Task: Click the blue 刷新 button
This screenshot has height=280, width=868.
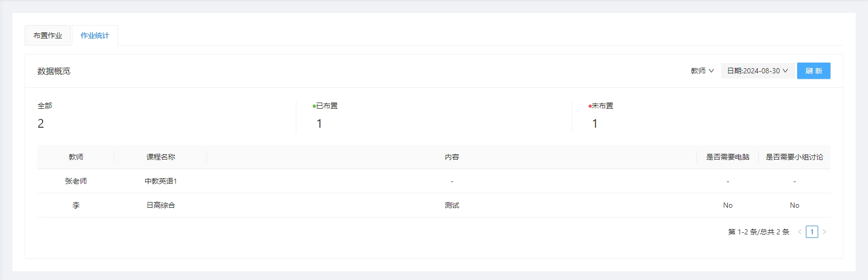Action: pos(814,71)
